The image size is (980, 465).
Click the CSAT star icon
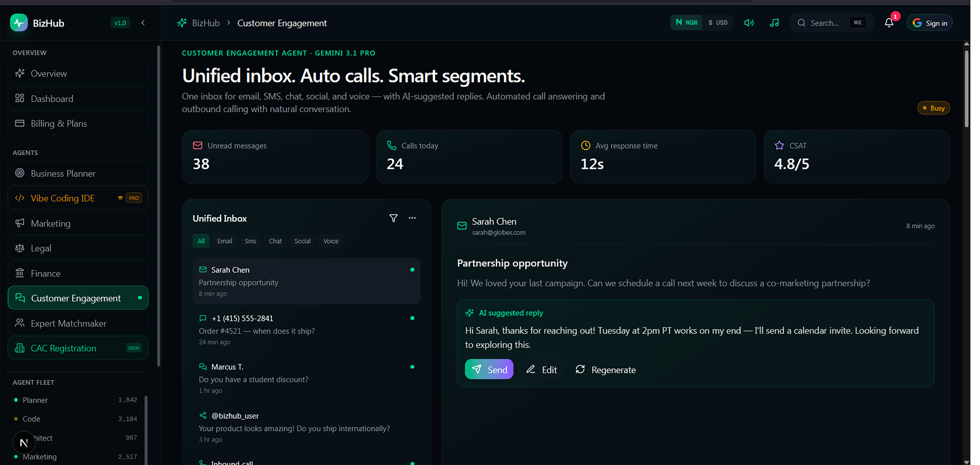point(779,146)
